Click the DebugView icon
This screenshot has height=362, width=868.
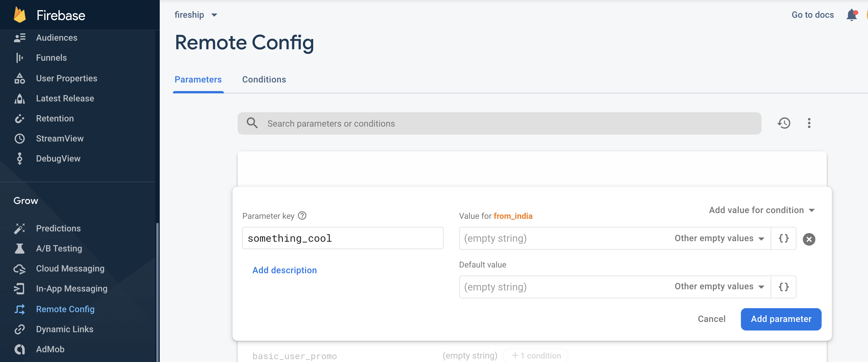(x=19, y=158)
